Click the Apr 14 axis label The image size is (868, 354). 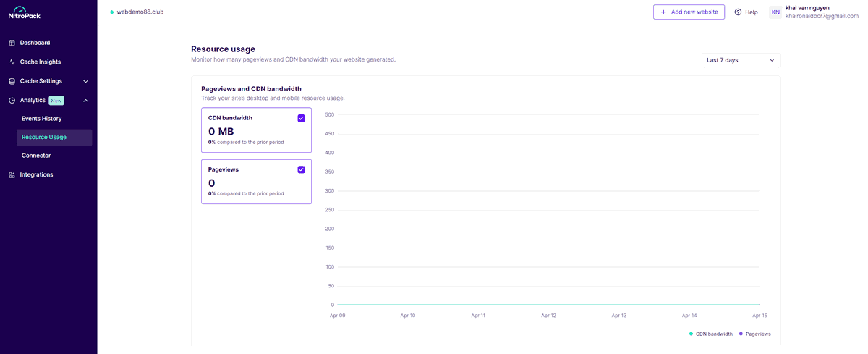[689, 316]
